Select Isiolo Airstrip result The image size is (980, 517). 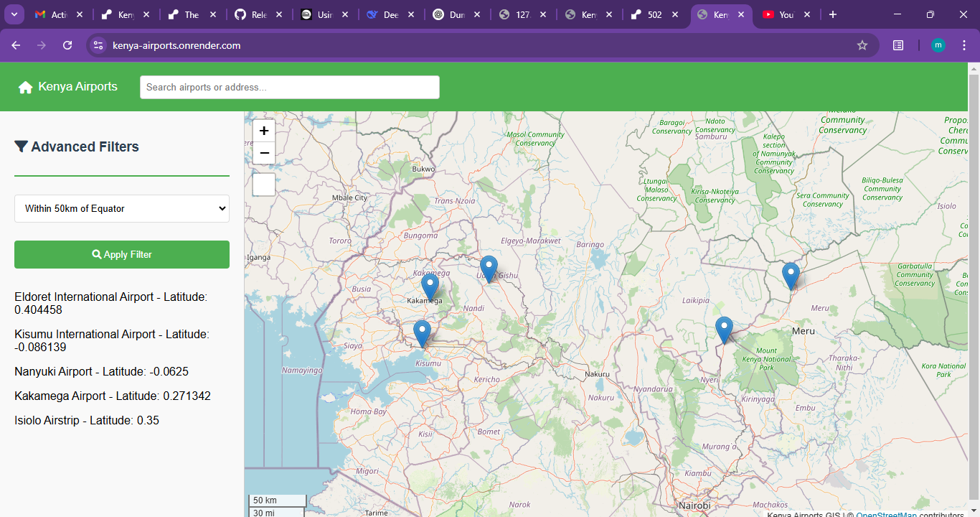pyautogui.click(x=87, y=420)
